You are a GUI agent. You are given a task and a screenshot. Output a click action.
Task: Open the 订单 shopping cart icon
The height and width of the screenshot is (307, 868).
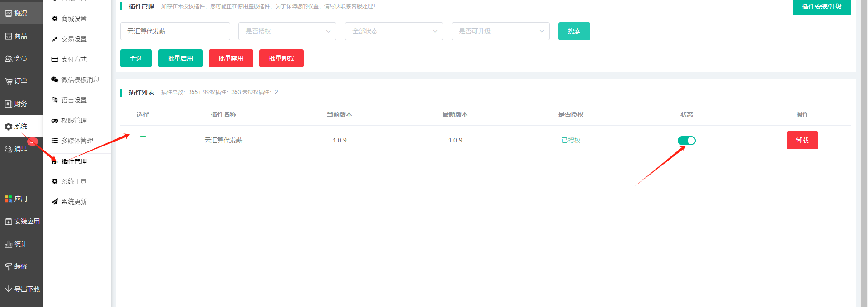click(x=8, y=81)
